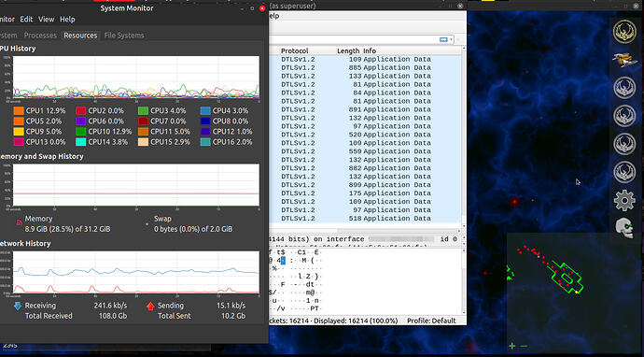Sort Wireshark packets by Info column

(370, 51)
